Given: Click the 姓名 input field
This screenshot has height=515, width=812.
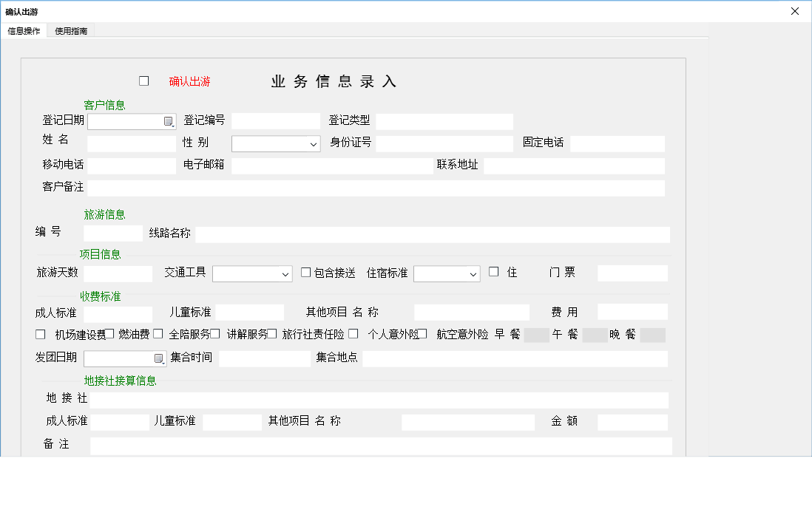Looking at the screenshot, I should click(x=131, y=143).
